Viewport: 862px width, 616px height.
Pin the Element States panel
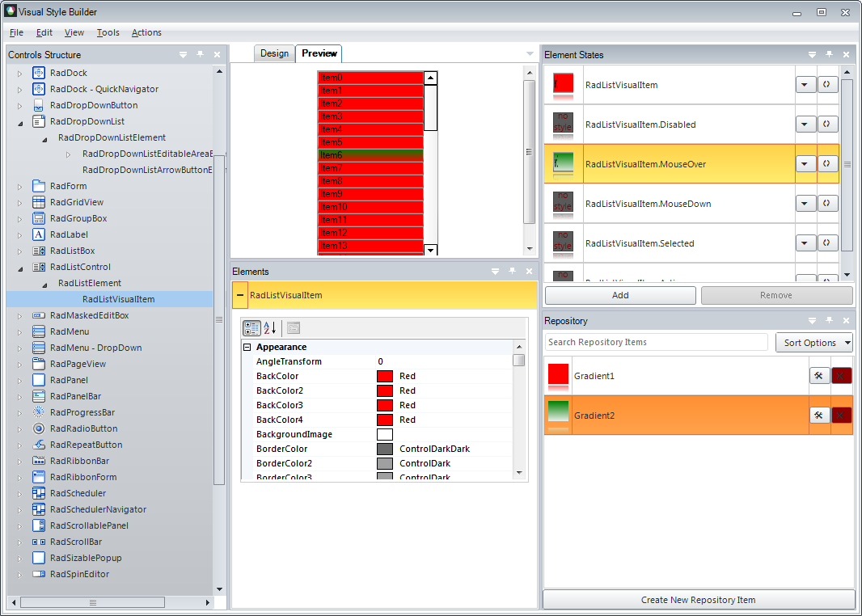[829, 54]
